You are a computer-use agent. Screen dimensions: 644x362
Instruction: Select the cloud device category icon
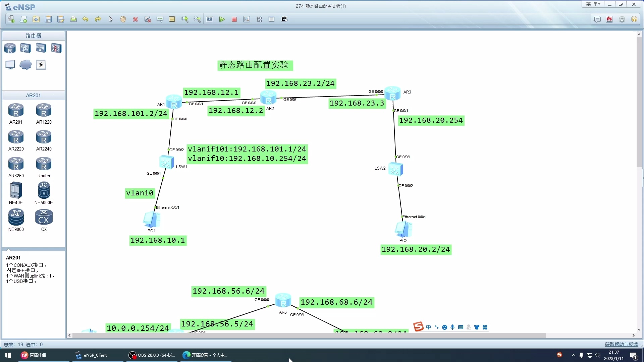(x=25, y=65)
